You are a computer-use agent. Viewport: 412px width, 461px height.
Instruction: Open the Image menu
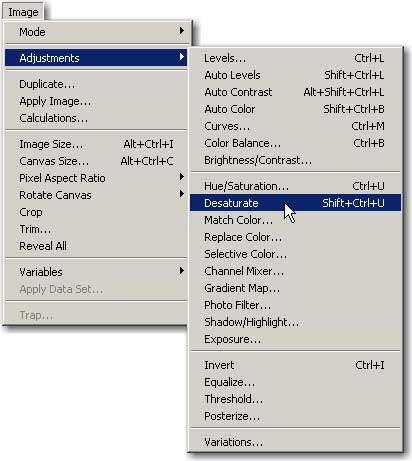(x=23, y=12)
